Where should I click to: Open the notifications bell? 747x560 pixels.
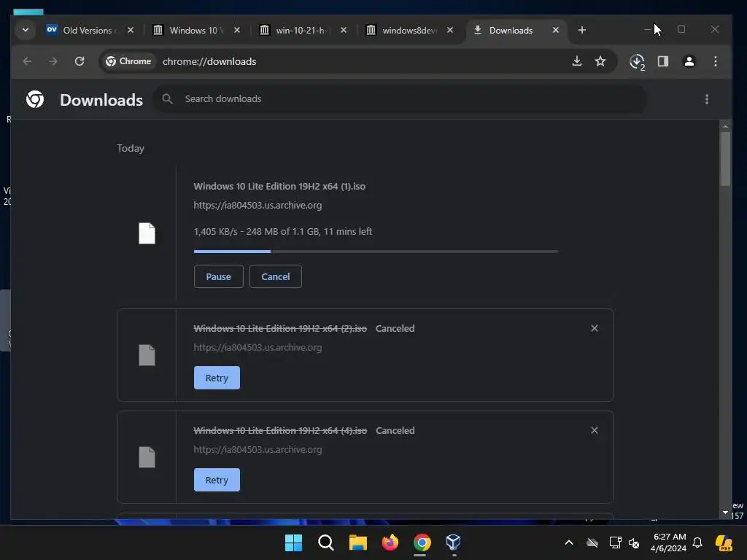click(x=697, y=542)
